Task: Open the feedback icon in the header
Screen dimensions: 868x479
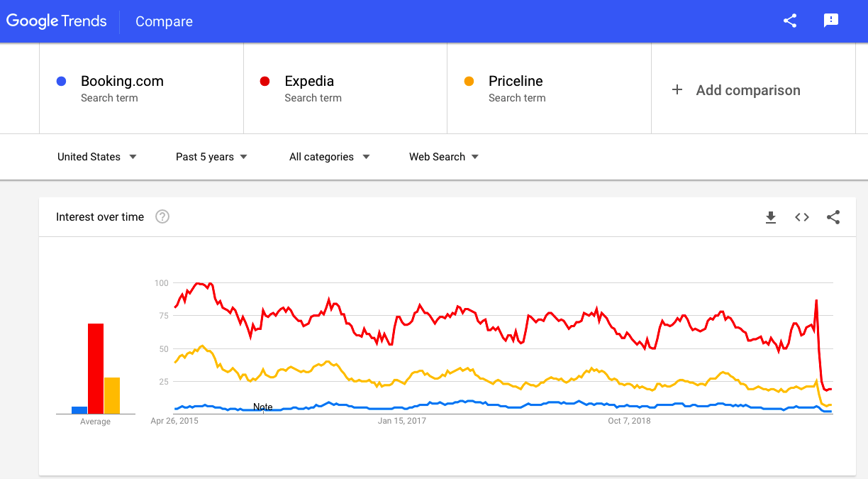Action: tap(831, 21)
